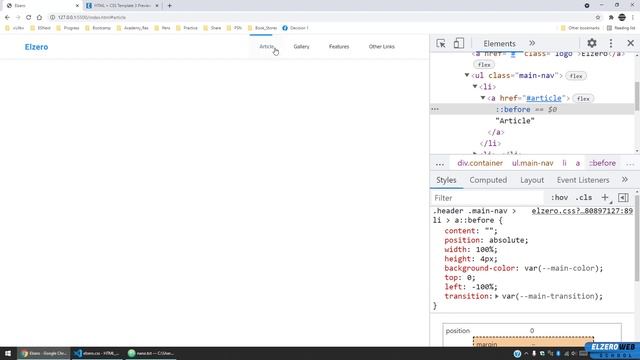Viewport: 640px width, 360px height.
Task: Select ul.main-nav in the breadcrumb
Action: (533, 163)
